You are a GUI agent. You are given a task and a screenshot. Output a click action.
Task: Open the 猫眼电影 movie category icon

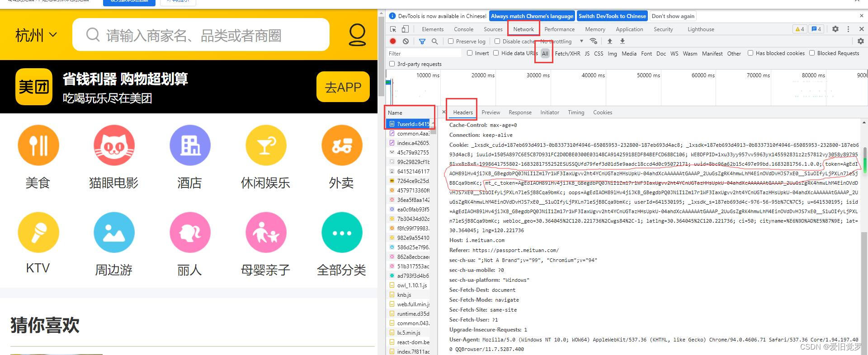coord(114,145)
